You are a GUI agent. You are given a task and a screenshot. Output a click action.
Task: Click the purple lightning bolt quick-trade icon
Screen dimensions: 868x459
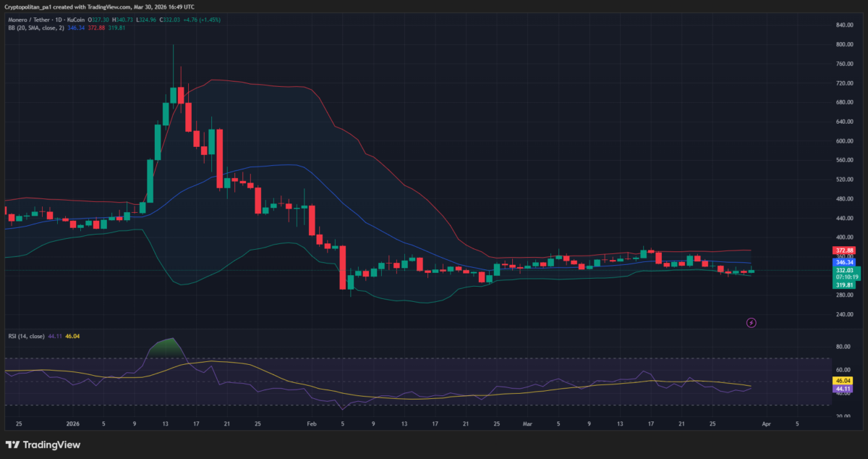point(751,323)
